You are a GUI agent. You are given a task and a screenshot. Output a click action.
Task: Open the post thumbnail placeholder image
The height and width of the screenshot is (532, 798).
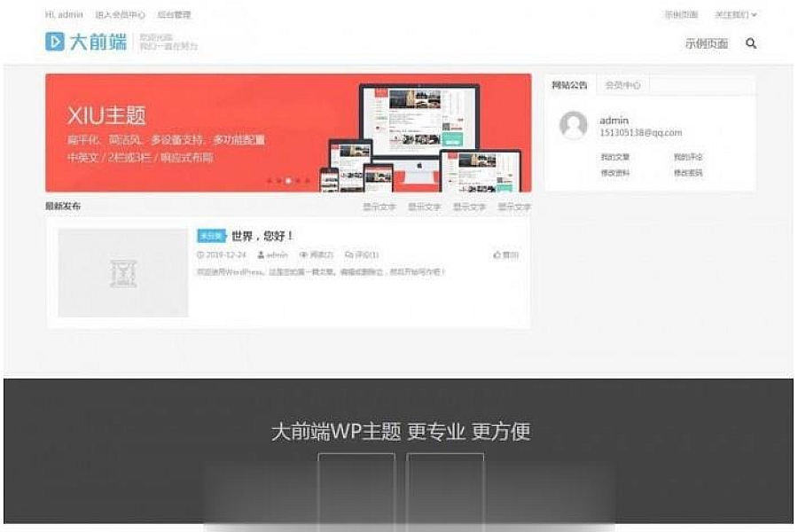click(x=122, y=273)
